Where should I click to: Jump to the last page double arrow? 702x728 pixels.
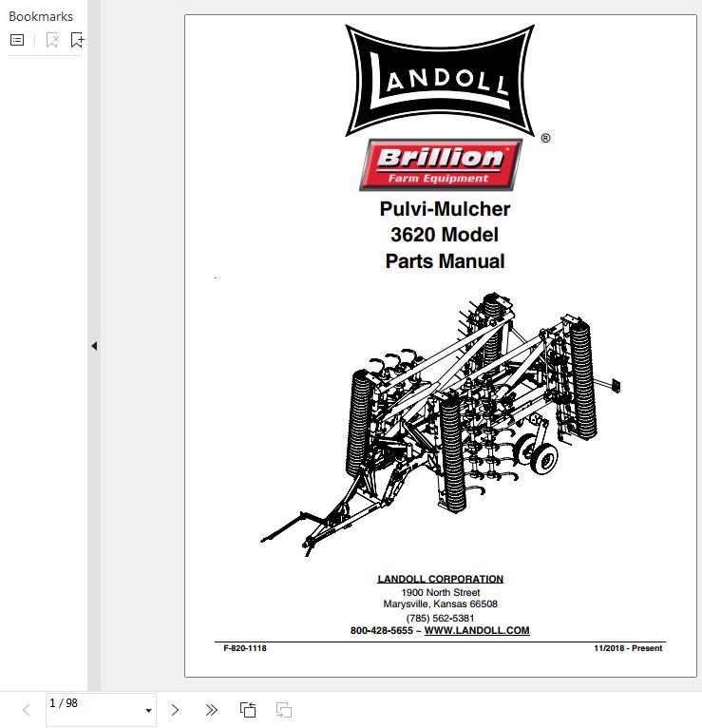pyautogui.click(x=211, y=710)
